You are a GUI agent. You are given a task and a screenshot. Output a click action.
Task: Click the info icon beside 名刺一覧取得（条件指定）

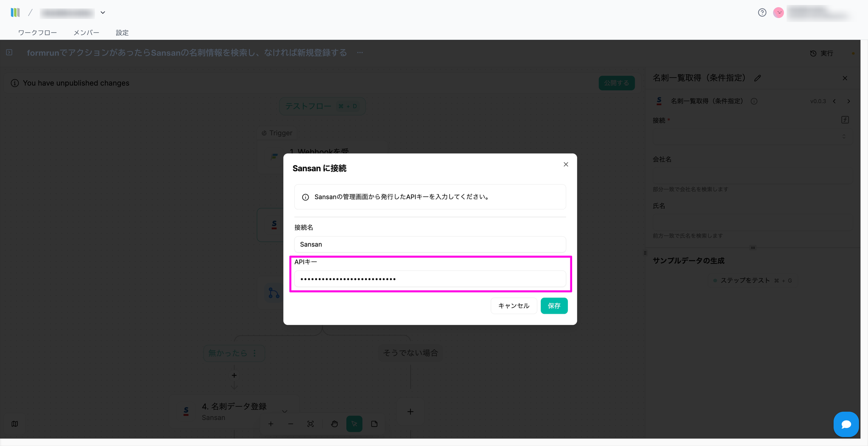pyautogui.click(x=754, y=101)
